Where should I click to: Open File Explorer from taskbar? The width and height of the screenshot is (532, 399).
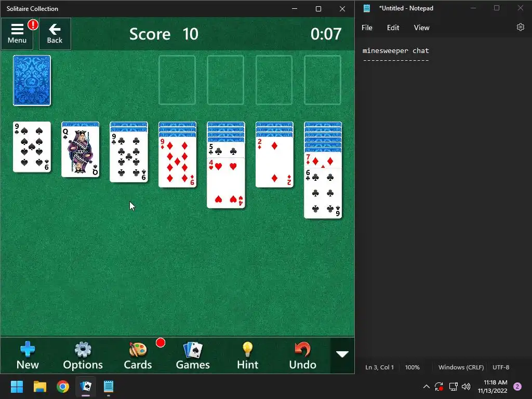point(39,387)
